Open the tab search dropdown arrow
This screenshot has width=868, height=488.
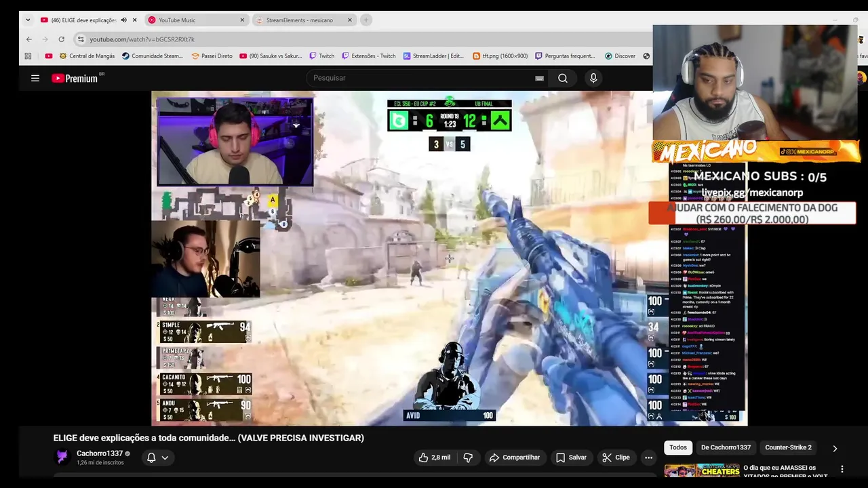pos(28,20)
